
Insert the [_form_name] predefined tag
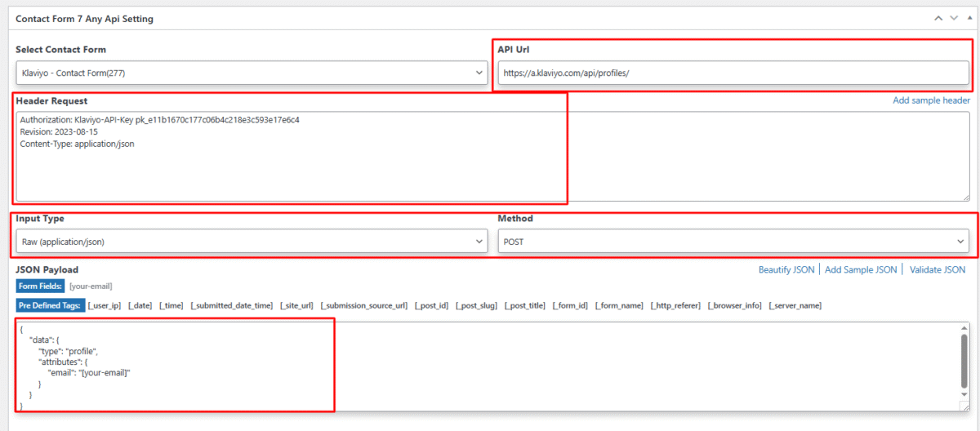(x=619, y=305)
